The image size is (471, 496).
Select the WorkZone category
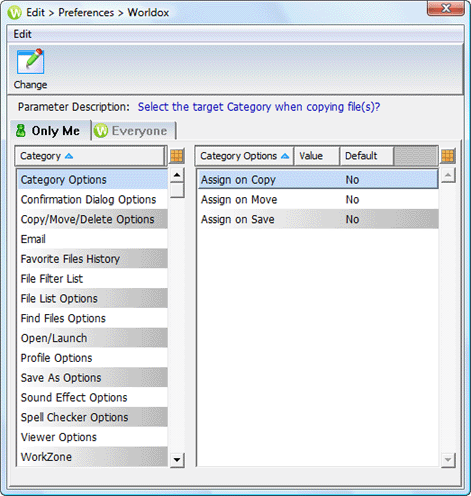point(92,457)
